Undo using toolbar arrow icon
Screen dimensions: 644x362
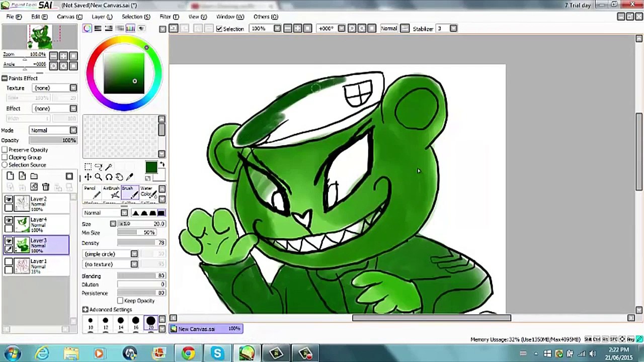click(174, 29)
